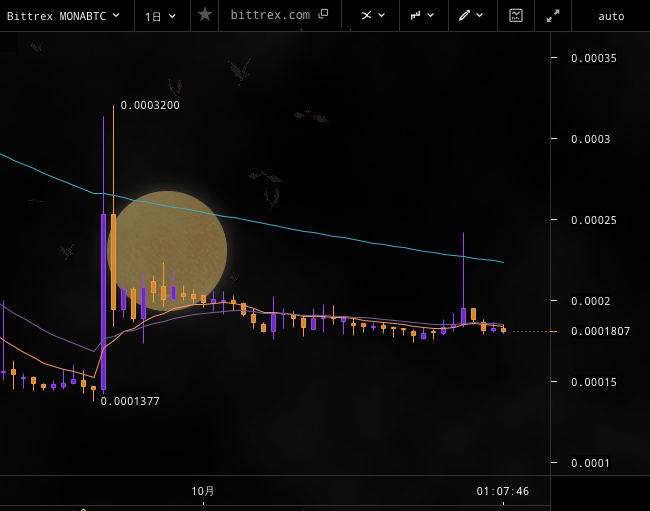Click the 10月 time axis label
The height and width of the screenshot is (511, 650).
[x=203, y=491]
